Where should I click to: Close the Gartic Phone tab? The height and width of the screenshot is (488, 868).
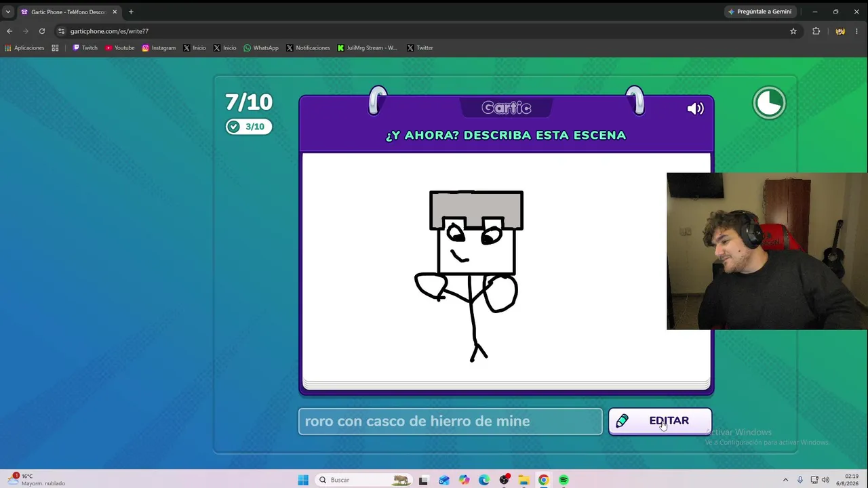tap(115, 12)
